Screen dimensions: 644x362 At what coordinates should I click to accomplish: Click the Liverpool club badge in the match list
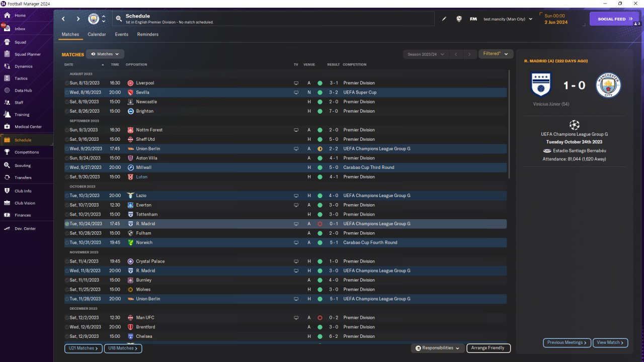(130, 83)
